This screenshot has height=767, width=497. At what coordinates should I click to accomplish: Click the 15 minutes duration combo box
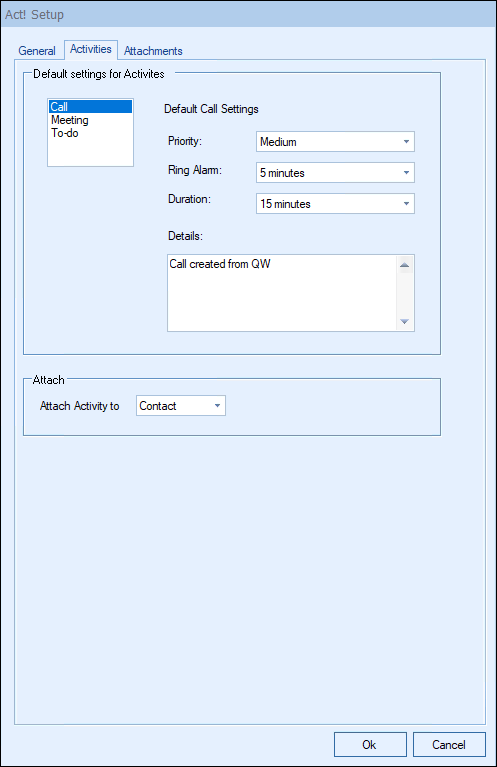(x=335, y=203)
